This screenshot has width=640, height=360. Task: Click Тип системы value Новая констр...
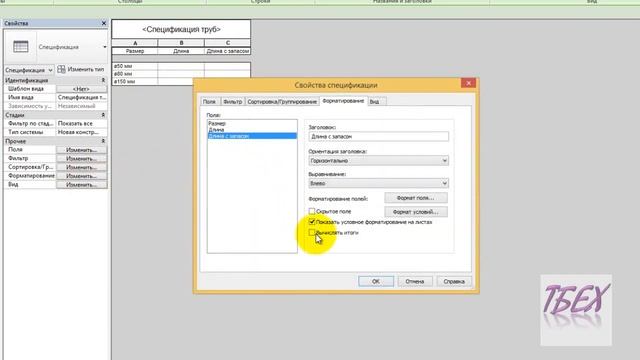click(x=81, y=132)
